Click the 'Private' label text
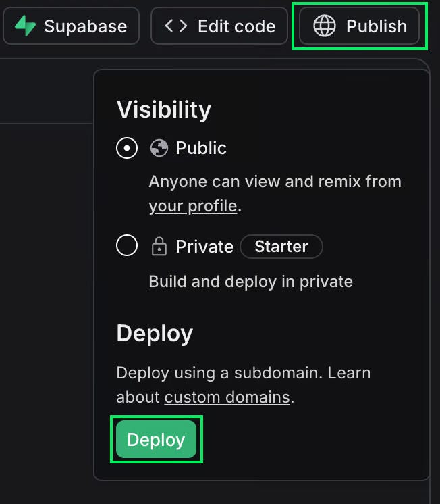440x504 pixels. 204,247
